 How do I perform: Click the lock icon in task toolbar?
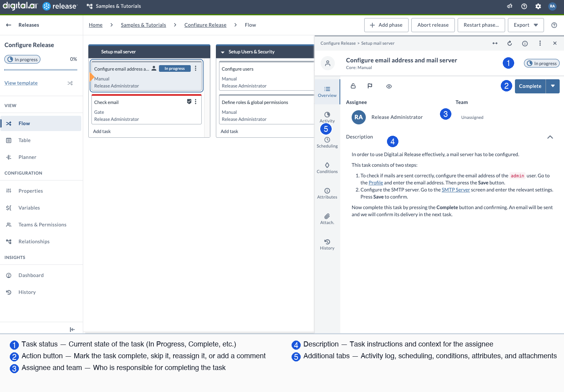coord(353,86)
